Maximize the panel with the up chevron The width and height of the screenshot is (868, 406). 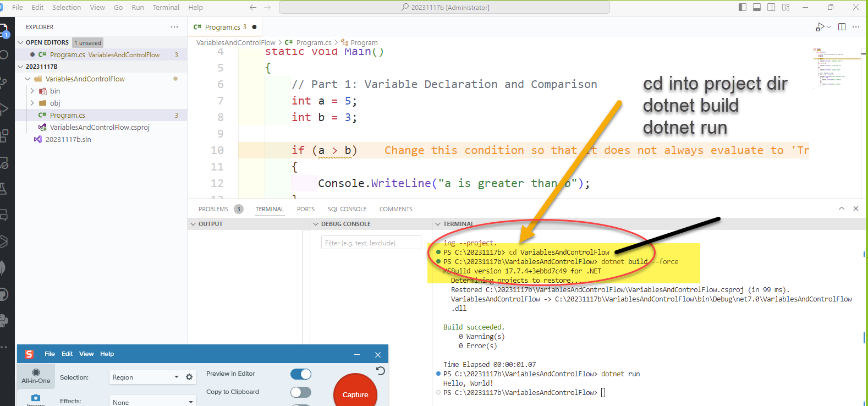pos(841,209)
